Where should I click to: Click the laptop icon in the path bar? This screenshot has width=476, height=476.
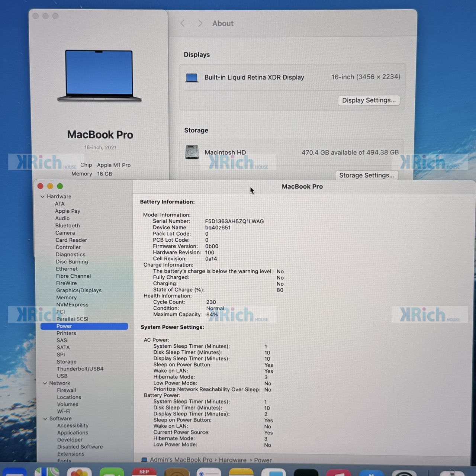[144, 460]
